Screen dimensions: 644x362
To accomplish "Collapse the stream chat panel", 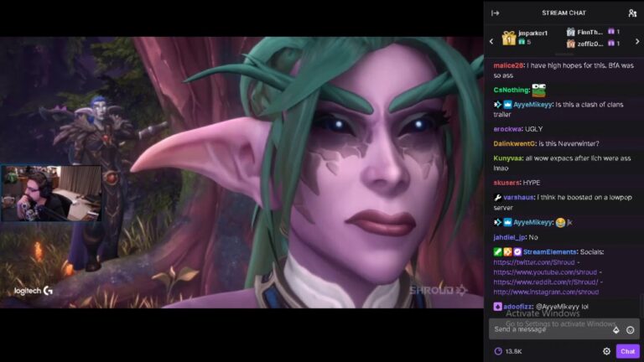I will (496, 13).
